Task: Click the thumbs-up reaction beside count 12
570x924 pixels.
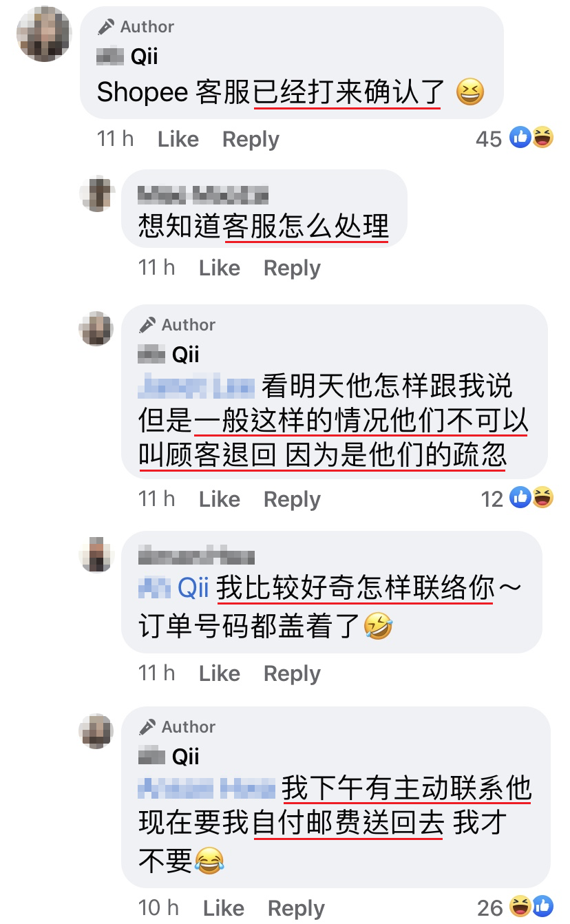Action: (520, 497)
